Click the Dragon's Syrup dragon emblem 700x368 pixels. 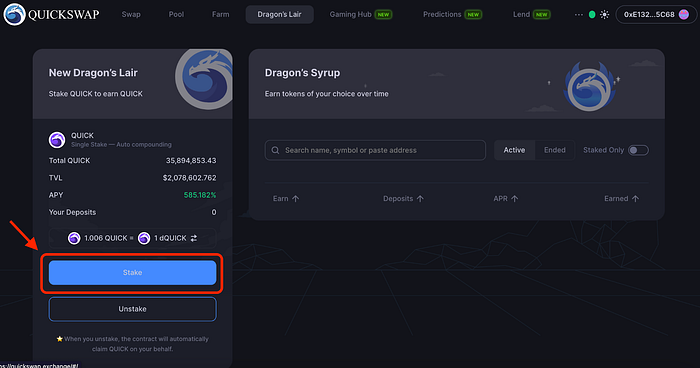coord(589,87)
